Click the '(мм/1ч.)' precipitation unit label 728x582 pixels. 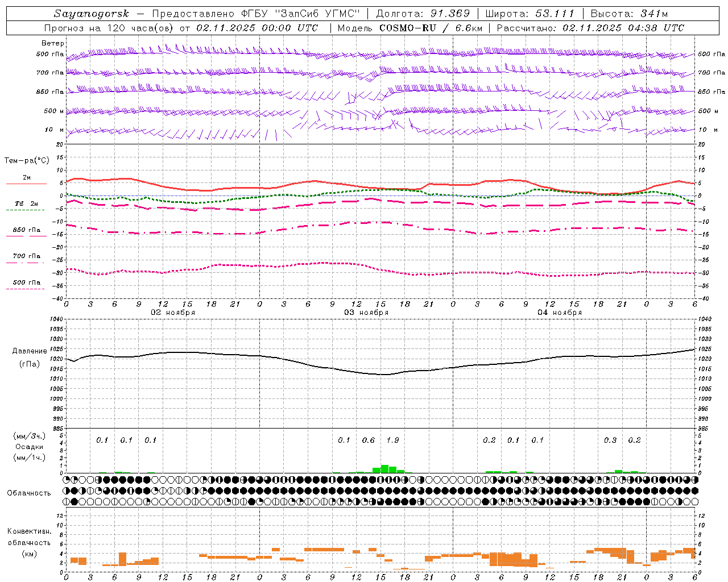pyautogui.click(x=30, y=458)
